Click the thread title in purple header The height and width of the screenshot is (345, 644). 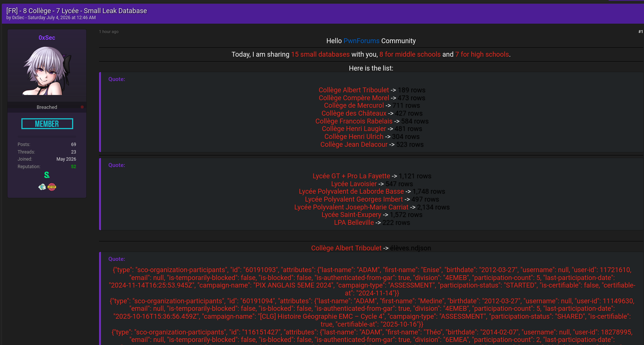(x=77, y=11)
